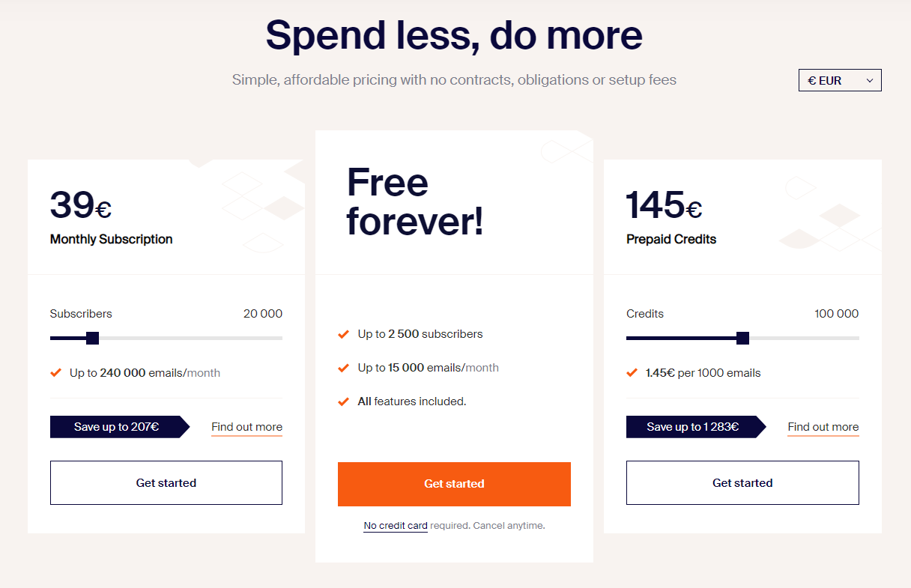Screen dimensions: 911x588
Task: Click checkmark icon beside 1.45€ per 1000 emails
Action: point(632,372)
